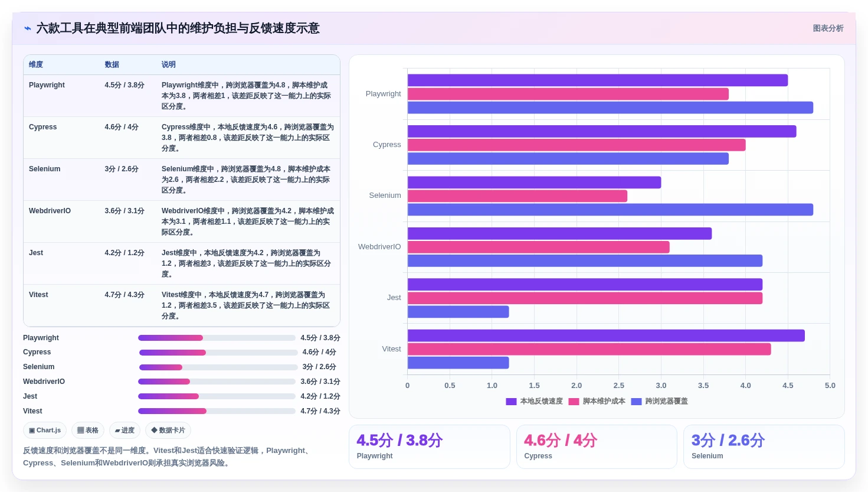Click Playwright pink 脚本维护成本 chart bar

point(568,94)
